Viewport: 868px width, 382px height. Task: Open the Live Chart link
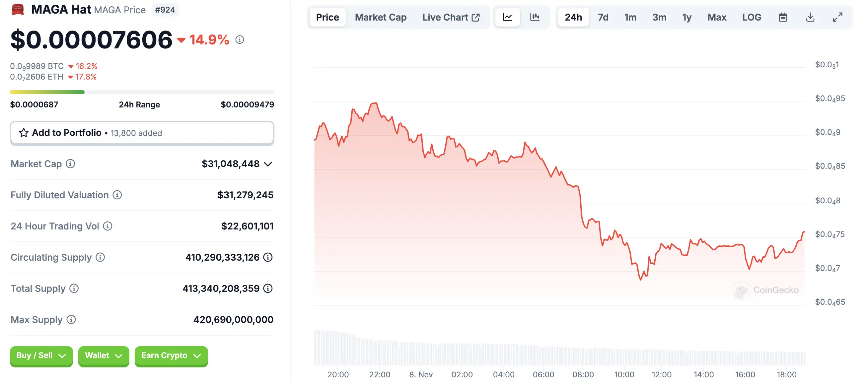[x=451, y=17]
